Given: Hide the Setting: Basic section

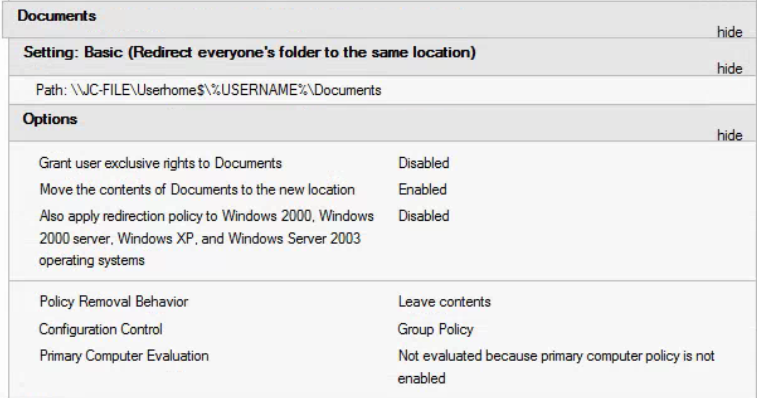Looking at the screenshot, I should coord(729,69).
